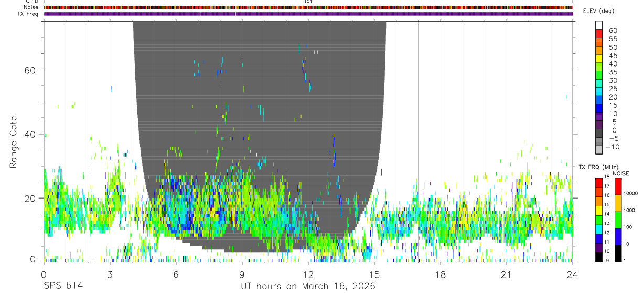Click the '20' label in ELEV legend
Image resolution: width=644 pixels, height=297 pixels.
point(613,97)
